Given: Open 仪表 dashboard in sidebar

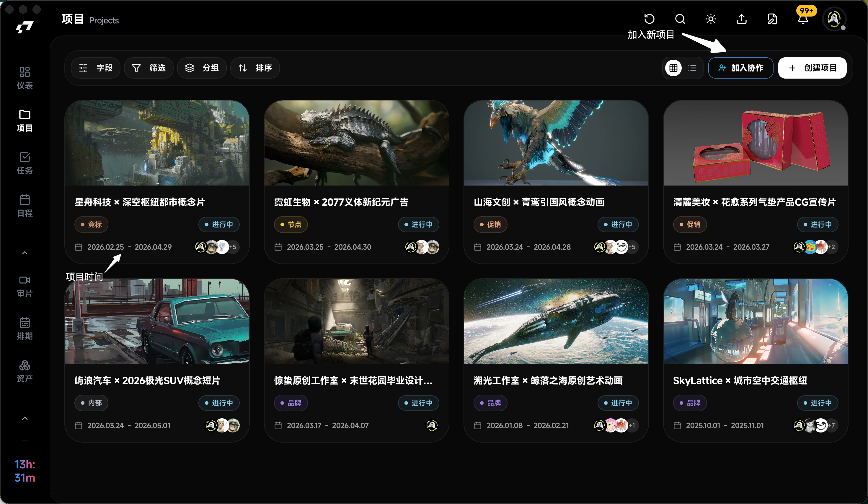Looking at the screenshot, I should pyautogui.click(x=25, y=78).
